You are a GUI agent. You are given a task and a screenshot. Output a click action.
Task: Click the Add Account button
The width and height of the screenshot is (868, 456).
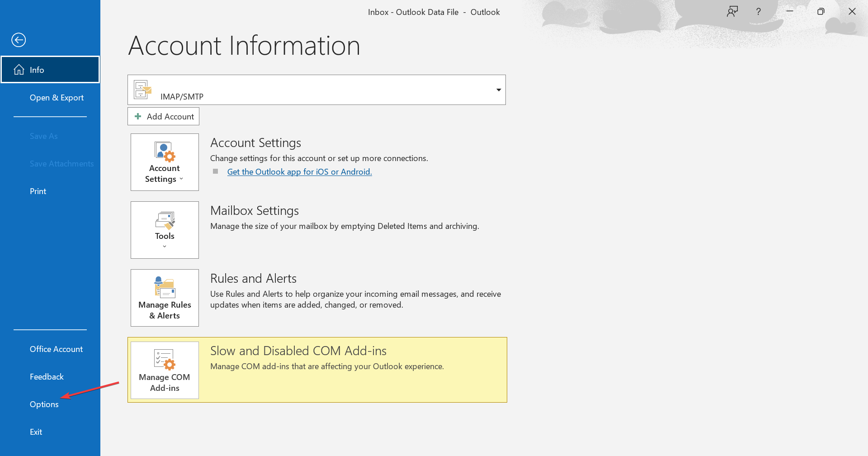163,116
